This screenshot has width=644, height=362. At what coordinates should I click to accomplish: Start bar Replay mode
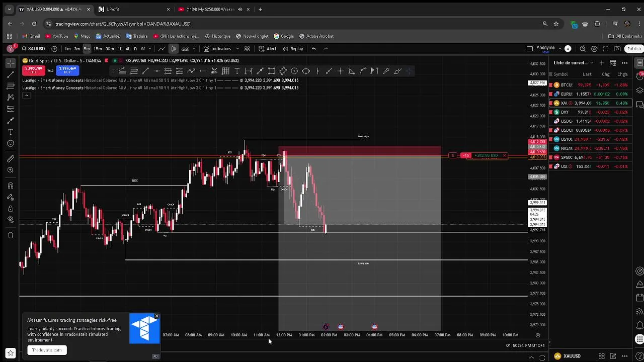[293, 49]
